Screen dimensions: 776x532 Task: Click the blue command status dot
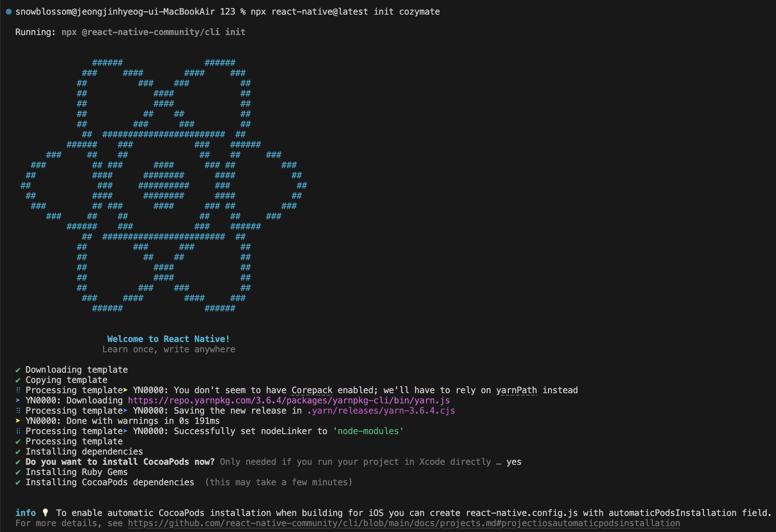[x=9, y=12]
